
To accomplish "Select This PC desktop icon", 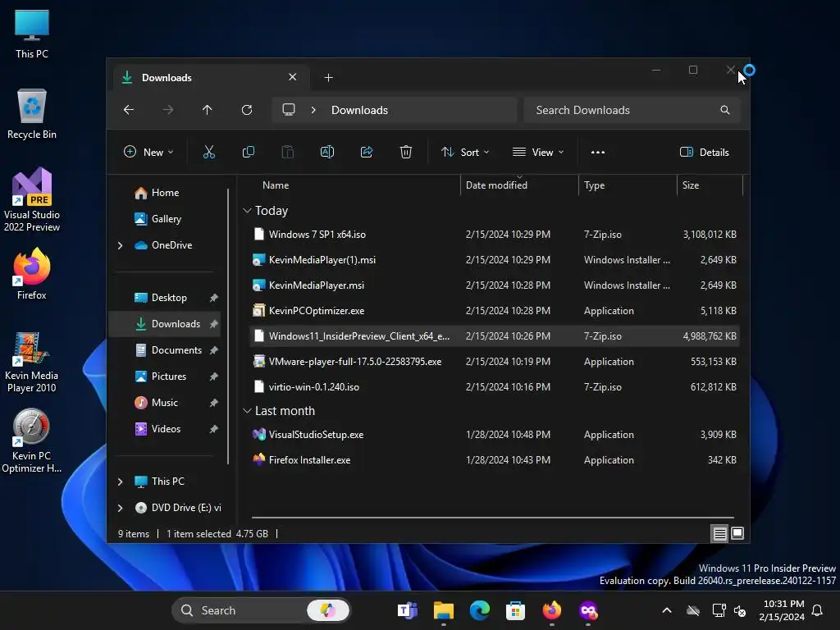I will point(32,34).
